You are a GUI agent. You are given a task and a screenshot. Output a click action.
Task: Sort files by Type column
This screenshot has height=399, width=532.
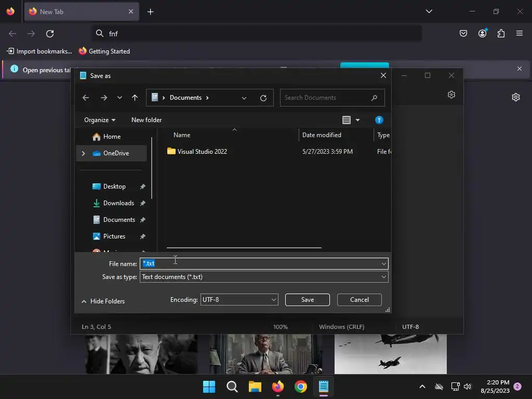(383, 135)
